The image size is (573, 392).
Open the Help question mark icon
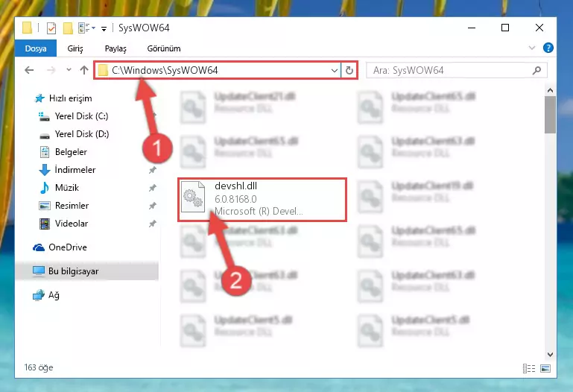click(548, 48)
